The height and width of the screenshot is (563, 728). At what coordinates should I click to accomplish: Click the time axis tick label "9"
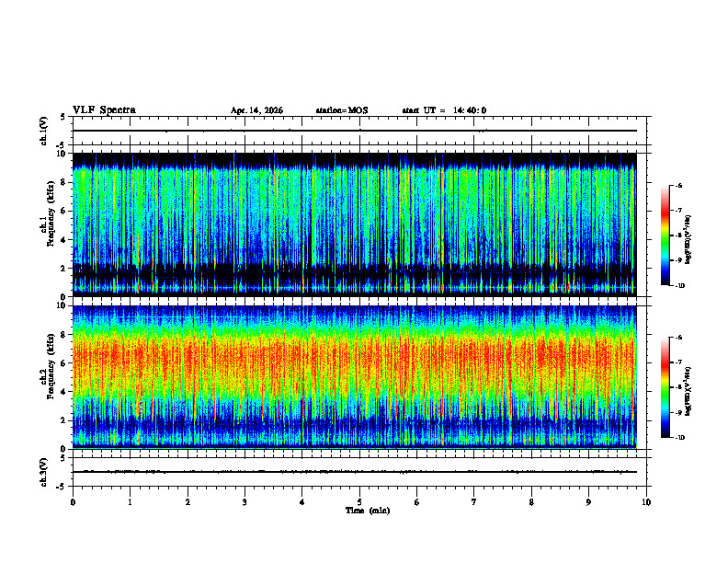coord(588,502)
